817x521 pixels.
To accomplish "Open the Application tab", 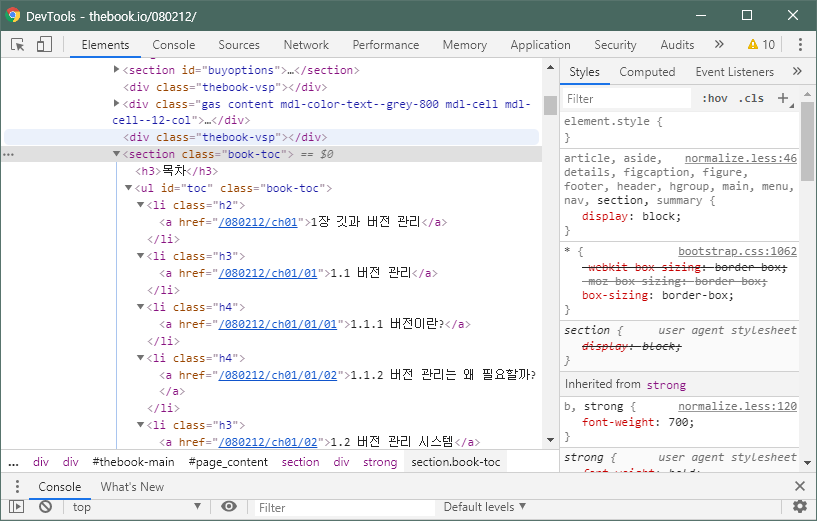I will coord(540,45).
